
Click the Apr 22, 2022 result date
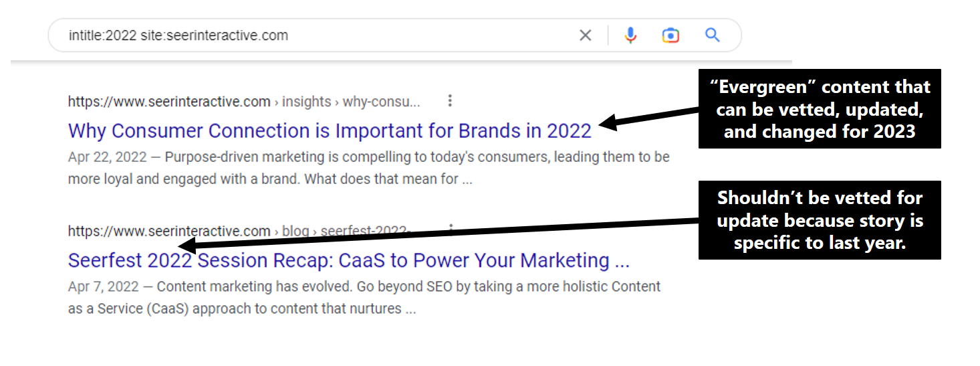107,157
